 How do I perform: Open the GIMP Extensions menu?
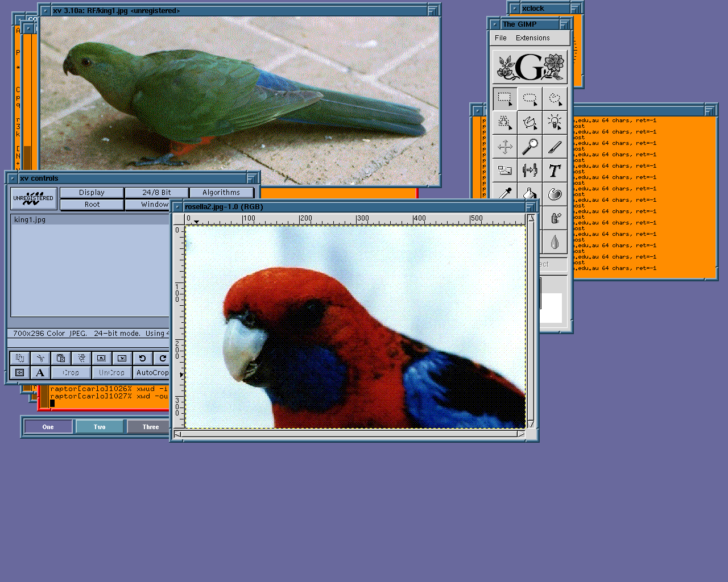532,38
